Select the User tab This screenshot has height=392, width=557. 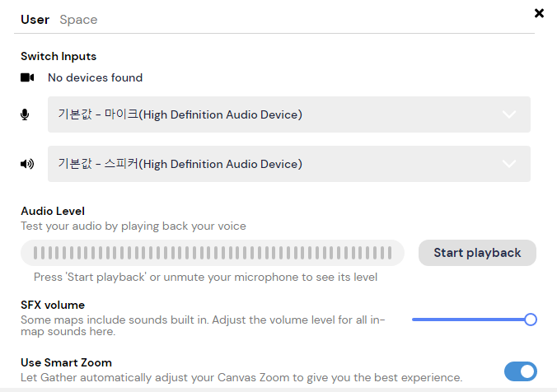(x=35, y=20)
